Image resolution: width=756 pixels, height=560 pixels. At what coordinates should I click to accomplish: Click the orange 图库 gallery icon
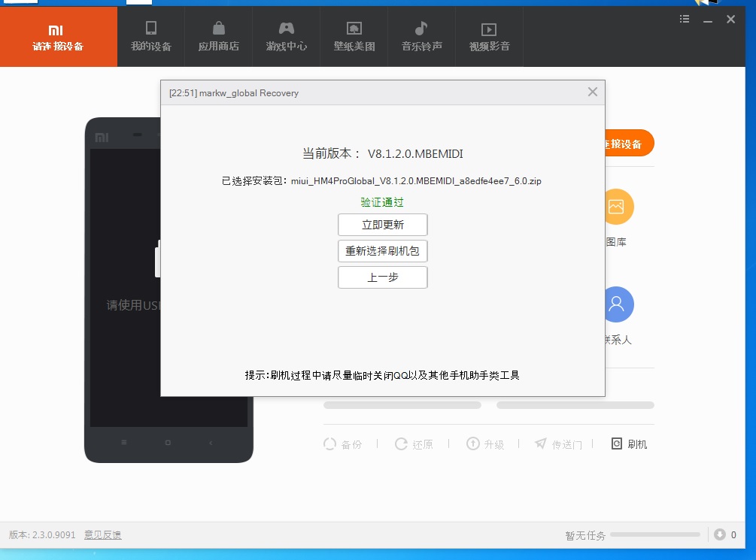617,207
